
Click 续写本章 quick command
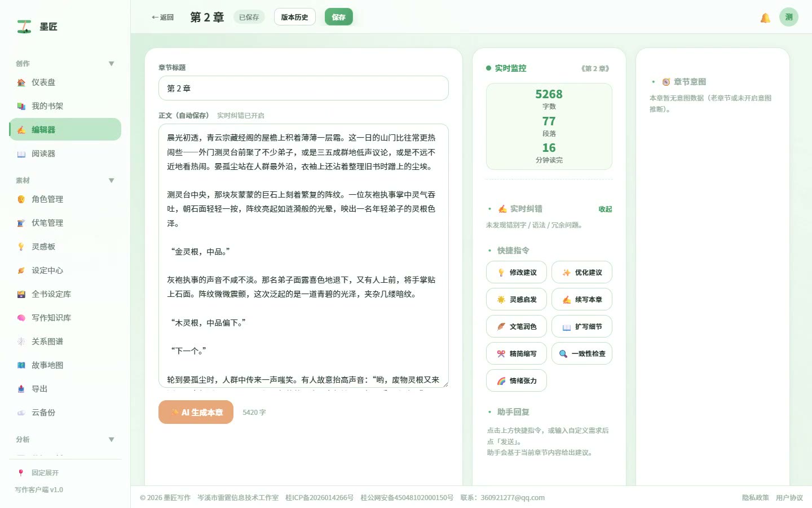pyautogui.click(x=581, y=299)
